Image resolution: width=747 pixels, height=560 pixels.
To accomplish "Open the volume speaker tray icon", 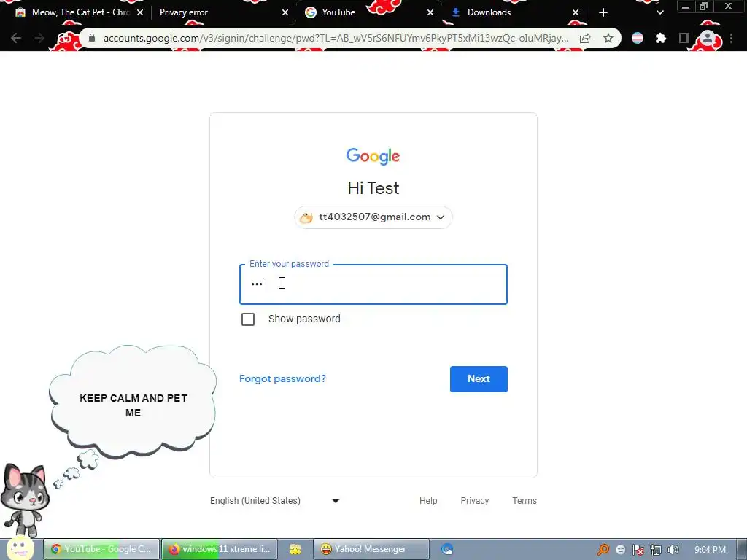I will 673,550.
